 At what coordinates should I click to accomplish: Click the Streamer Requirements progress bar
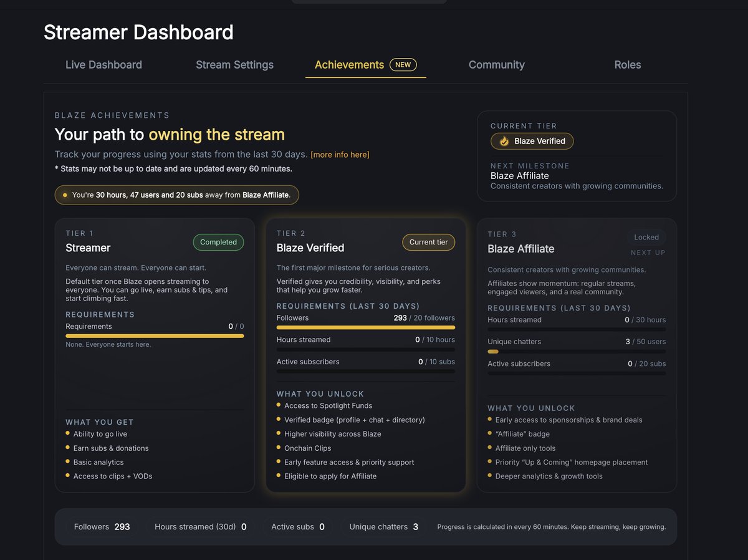[155, 336]
